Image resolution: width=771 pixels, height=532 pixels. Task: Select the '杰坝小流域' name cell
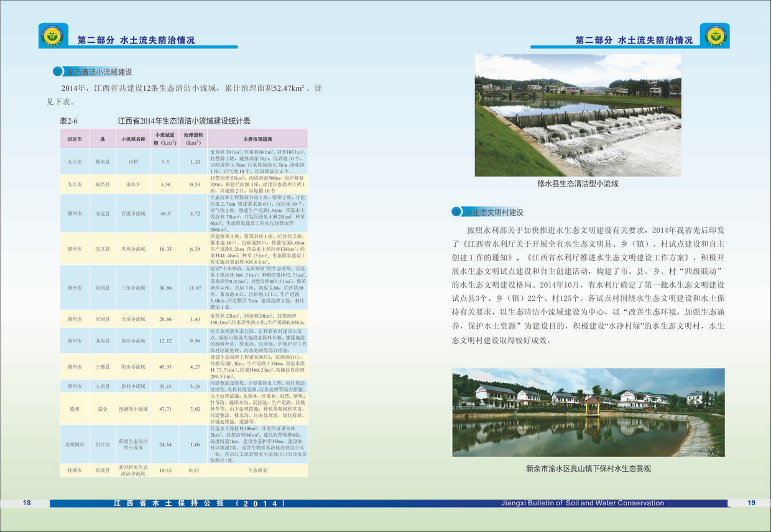click(133, 249)
